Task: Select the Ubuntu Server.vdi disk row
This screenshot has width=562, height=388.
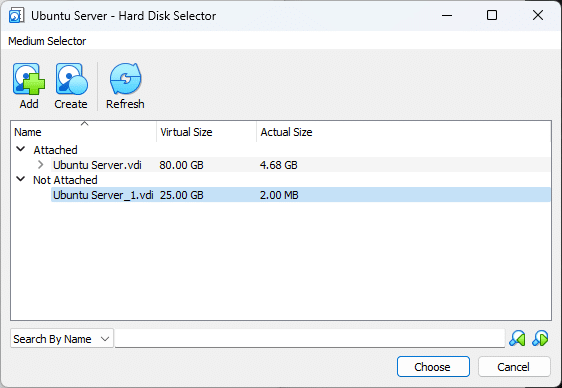Action: (x=300, y=165)
